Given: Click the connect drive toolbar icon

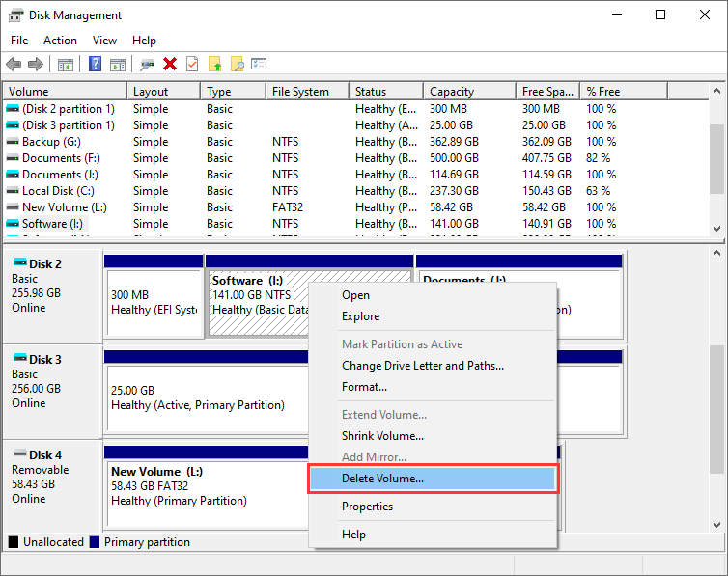Looking at the screenshot, I should point(147,65).
